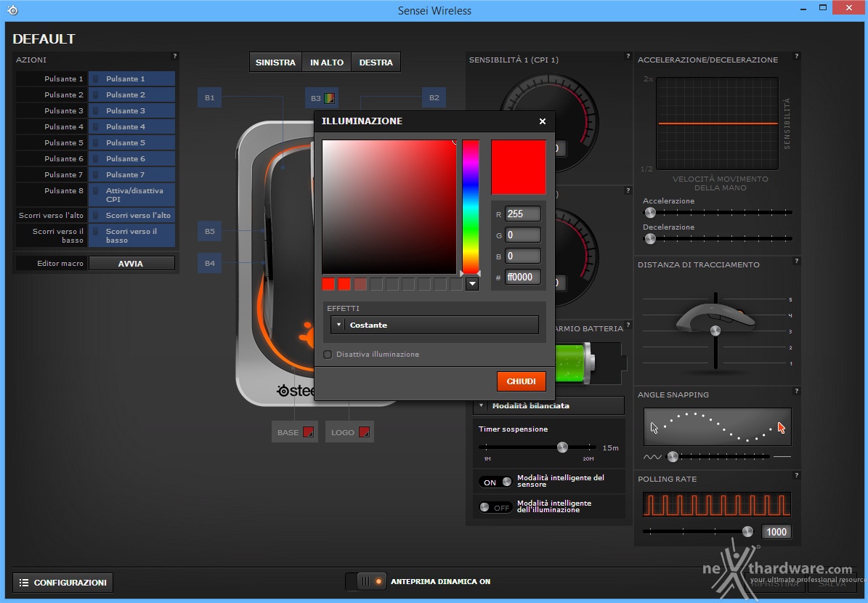Edit the Pulsante 6 action assignment
Viewport: 868px width, 603px height.
(131, 159)
